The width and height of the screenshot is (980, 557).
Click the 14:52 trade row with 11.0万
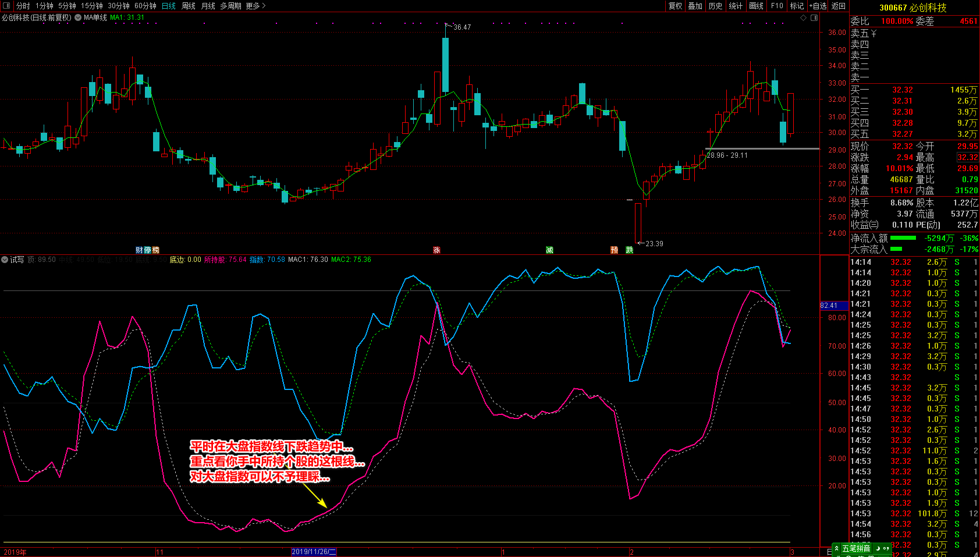tap(914, 450)
